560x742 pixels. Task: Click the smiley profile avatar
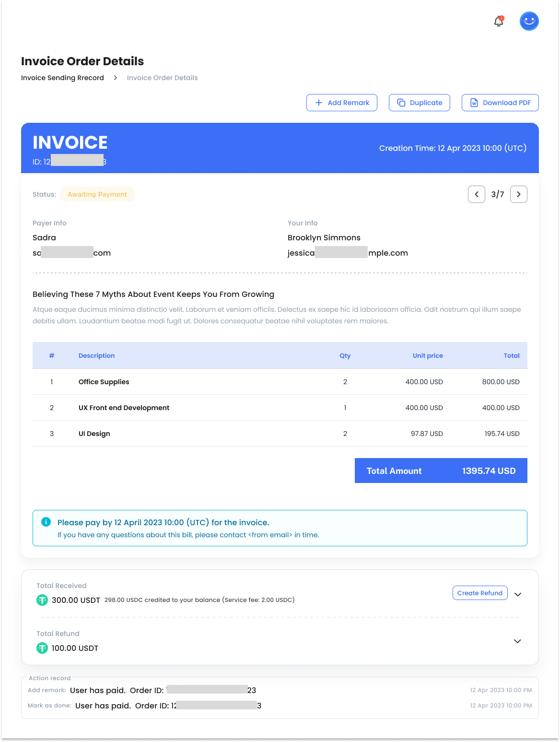(x=529, y=21)
